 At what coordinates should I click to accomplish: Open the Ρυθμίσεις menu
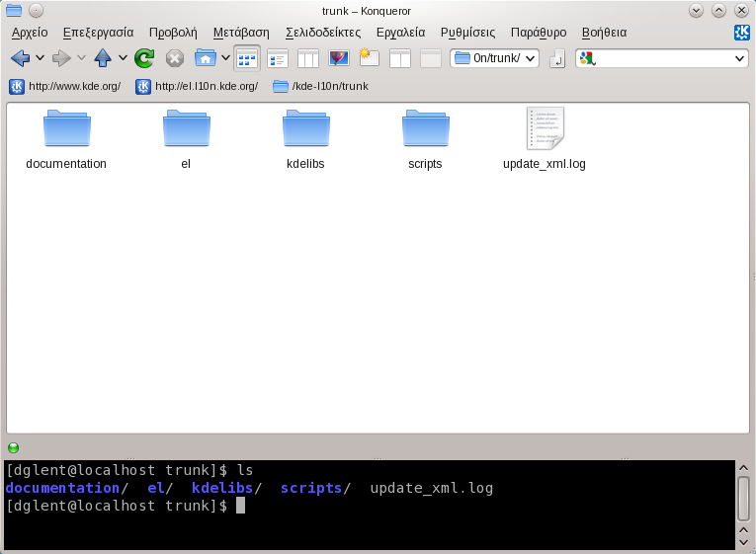[467, 33]
